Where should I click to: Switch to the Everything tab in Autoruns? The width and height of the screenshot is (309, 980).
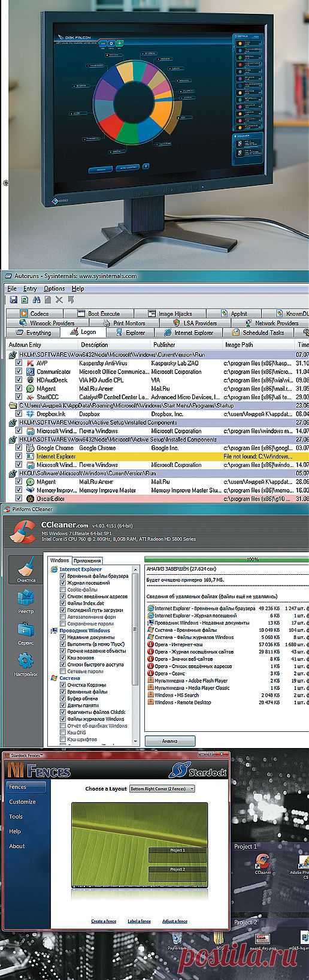pyautogui.click(x=34, y=333)
